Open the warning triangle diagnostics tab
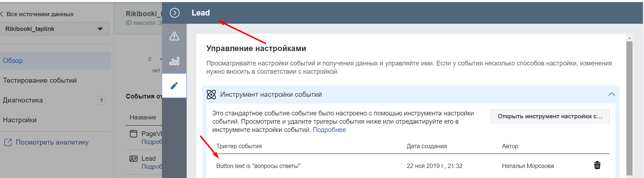The height and width of the screenshot is (178, 644). pyautogui.click(x=174, y=36)
